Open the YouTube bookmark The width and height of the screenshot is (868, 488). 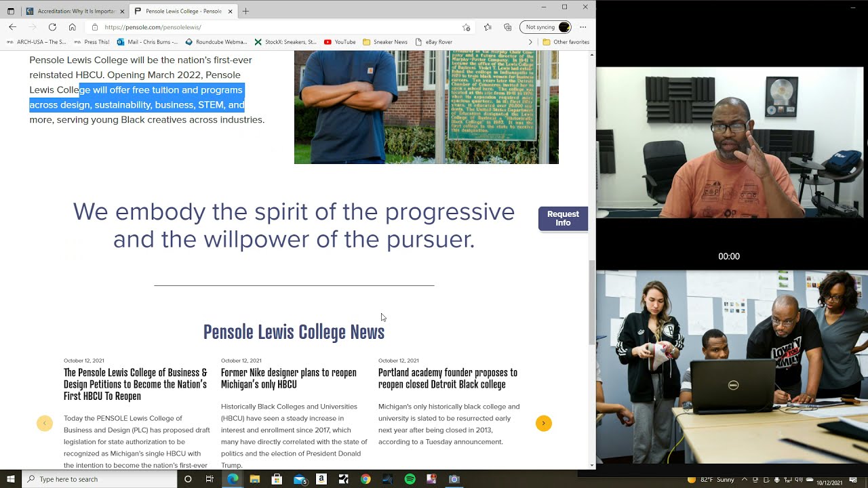tap(340, 42)
